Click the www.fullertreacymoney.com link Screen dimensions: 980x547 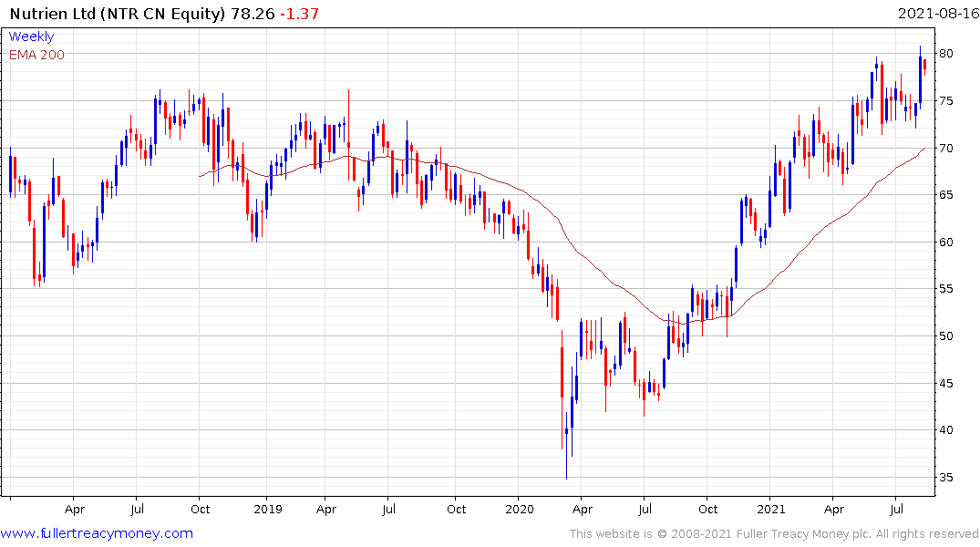[97, 533]
